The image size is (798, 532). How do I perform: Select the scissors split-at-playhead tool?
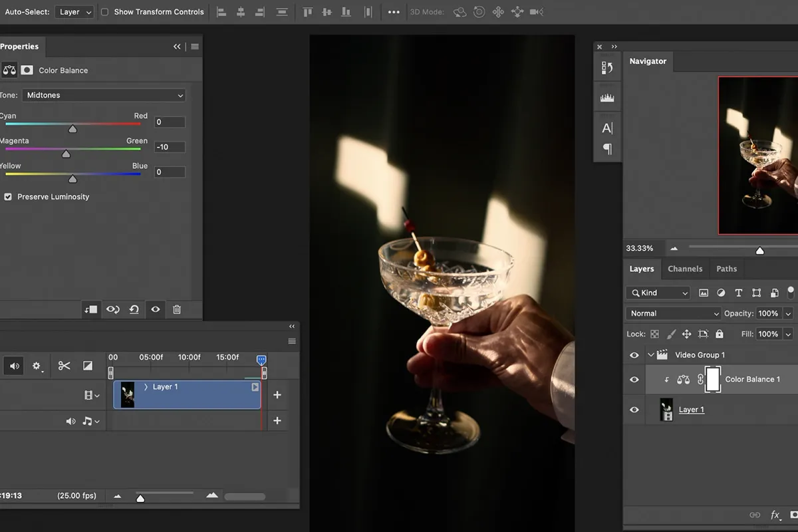click(64, 366)
